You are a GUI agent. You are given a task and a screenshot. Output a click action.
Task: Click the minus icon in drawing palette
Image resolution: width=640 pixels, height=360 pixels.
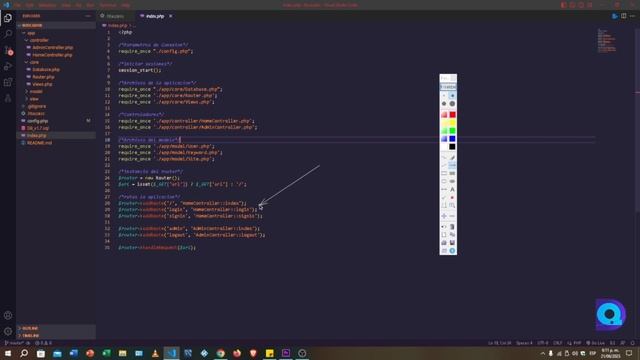pos(452,216)
